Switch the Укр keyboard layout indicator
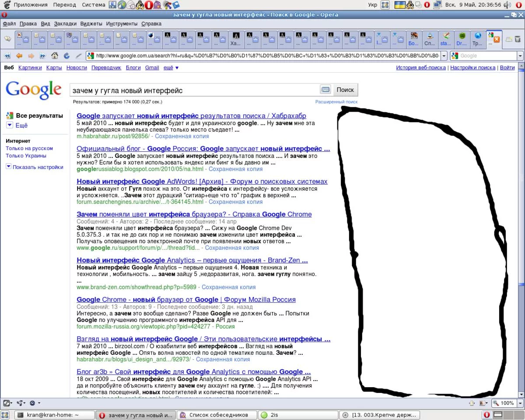Screen dimensions: 525x420 point(372,5)
